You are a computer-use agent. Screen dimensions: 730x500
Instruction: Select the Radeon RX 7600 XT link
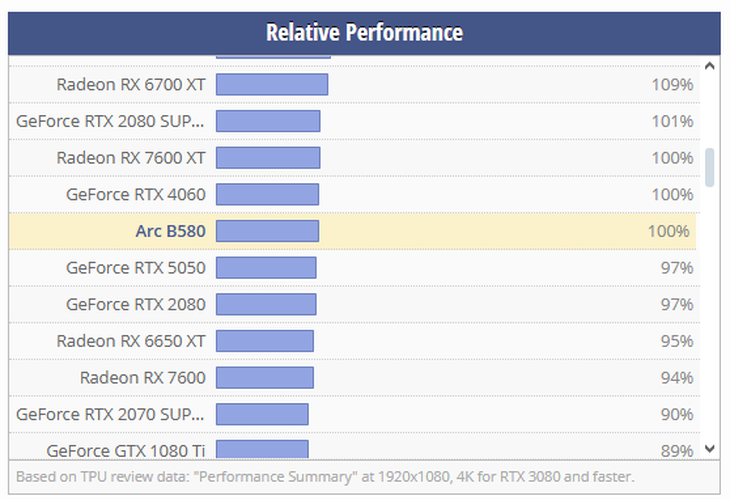[131, 158]
